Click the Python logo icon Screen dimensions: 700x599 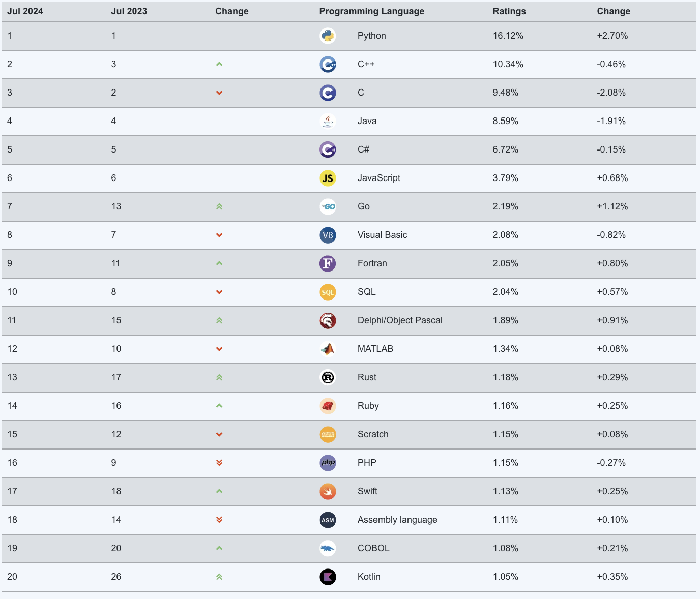[x=328, y=36]
